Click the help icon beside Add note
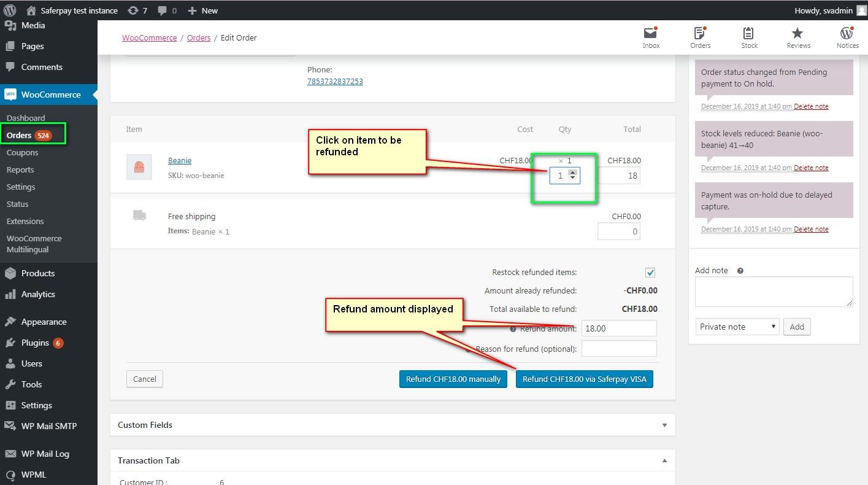This screenshot has width=868, height=485. 740,271
